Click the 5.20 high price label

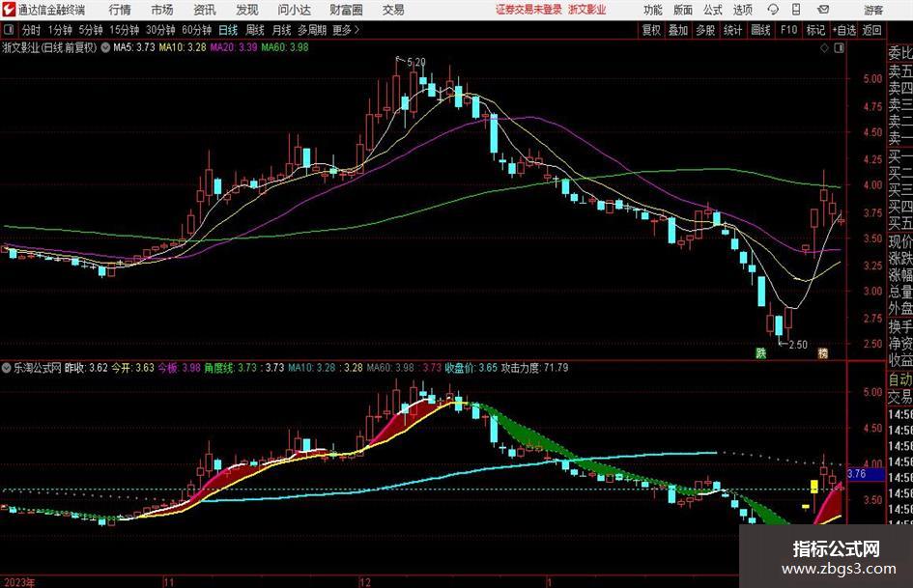point(415,62)
